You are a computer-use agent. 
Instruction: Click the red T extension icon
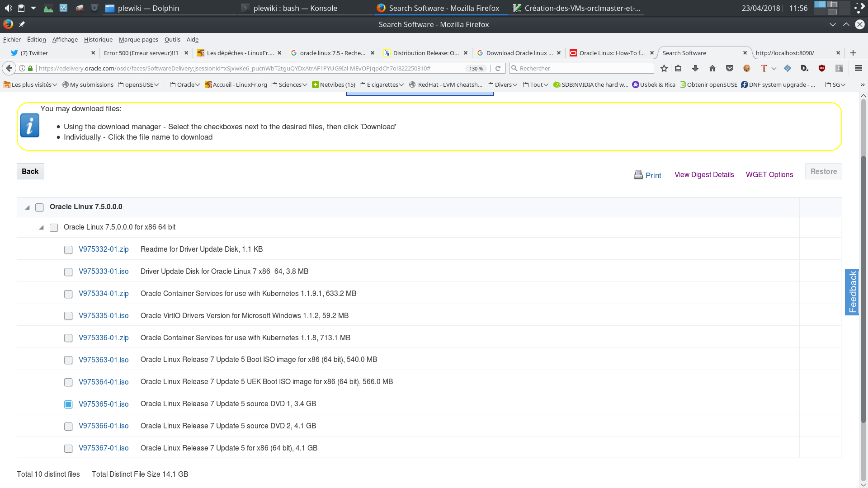[764, 68]
